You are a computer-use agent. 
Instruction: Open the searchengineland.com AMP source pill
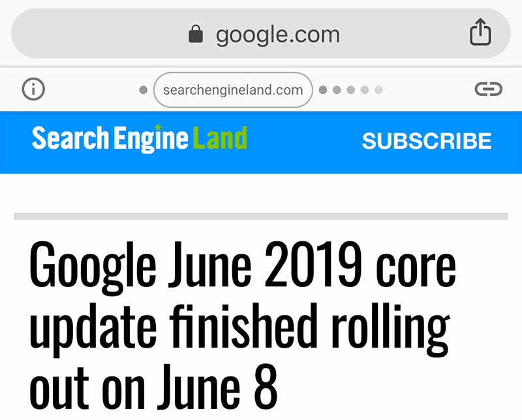[233, 89]
